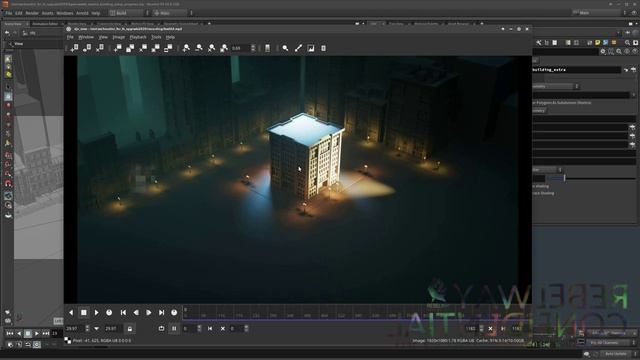The width and height of the screenshot is (640, 360).
Task: Toggle the MPlay loop playback mode icon
Action: pyautogui.click(x=161, y=329)
